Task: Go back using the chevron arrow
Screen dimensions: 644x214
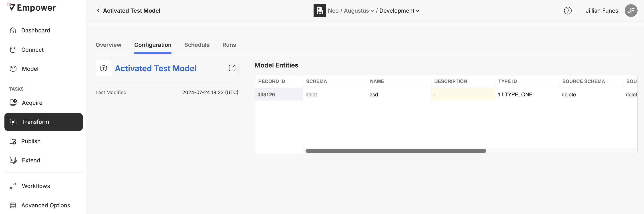Action: 98,10
